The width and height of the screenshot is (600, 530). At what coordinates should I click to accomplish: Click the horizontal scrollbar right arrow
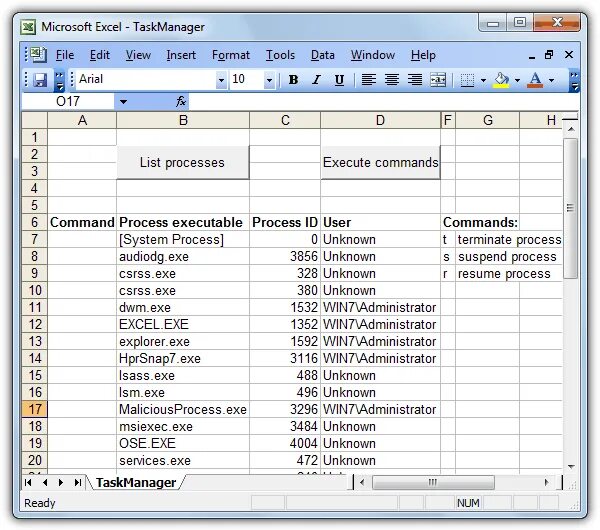click(547, 483)
